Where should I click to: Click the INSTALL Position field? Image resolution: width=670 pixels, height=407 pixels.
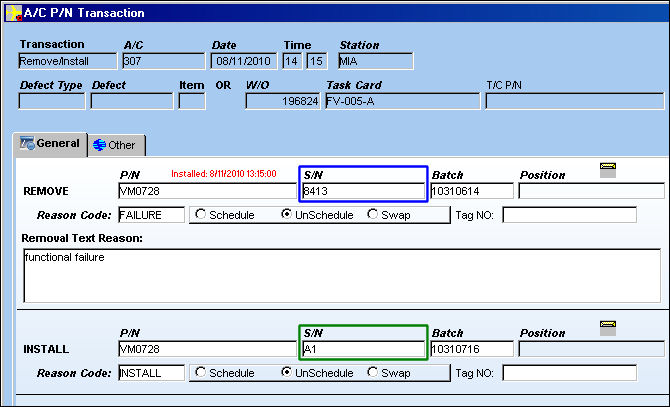[591, 349]
